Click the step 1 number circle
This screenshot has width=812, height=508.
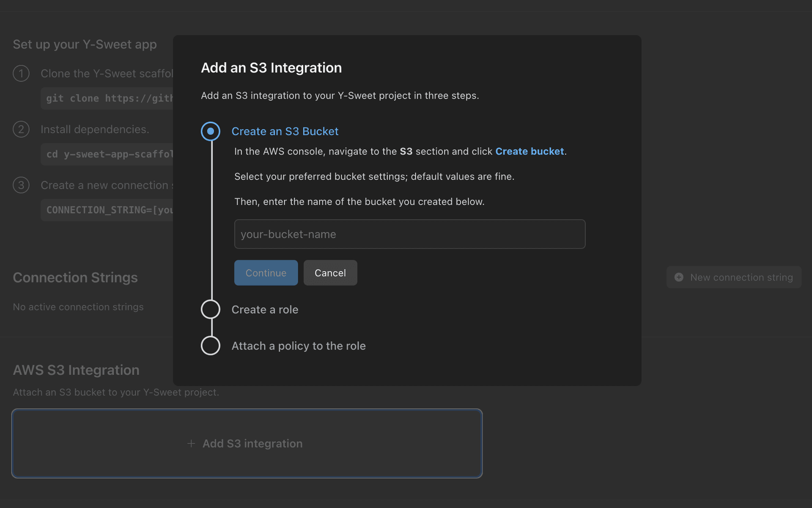tap(21, 74)
